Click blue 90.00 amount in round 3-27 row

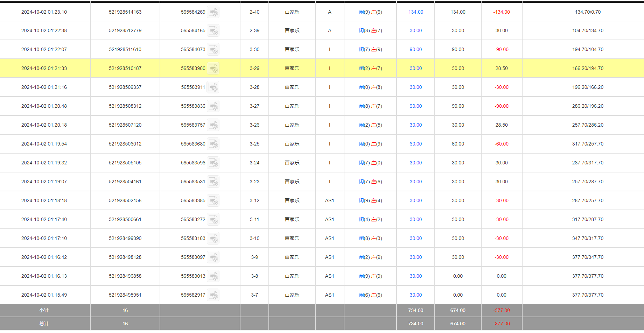pyautogui.click(x=415, y=106)
